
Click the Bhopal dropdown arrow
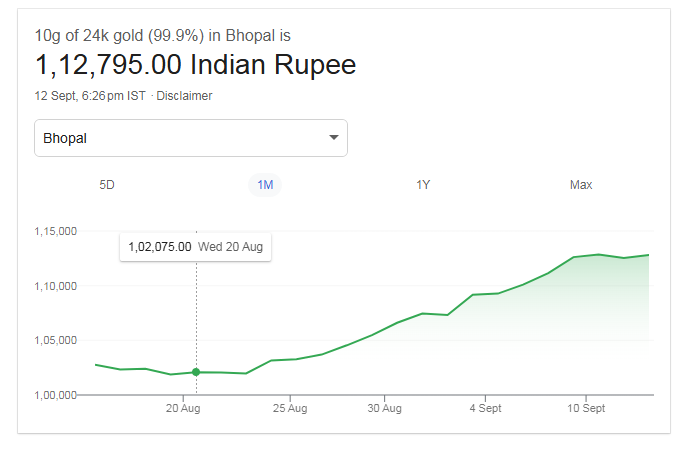point(333,138)
